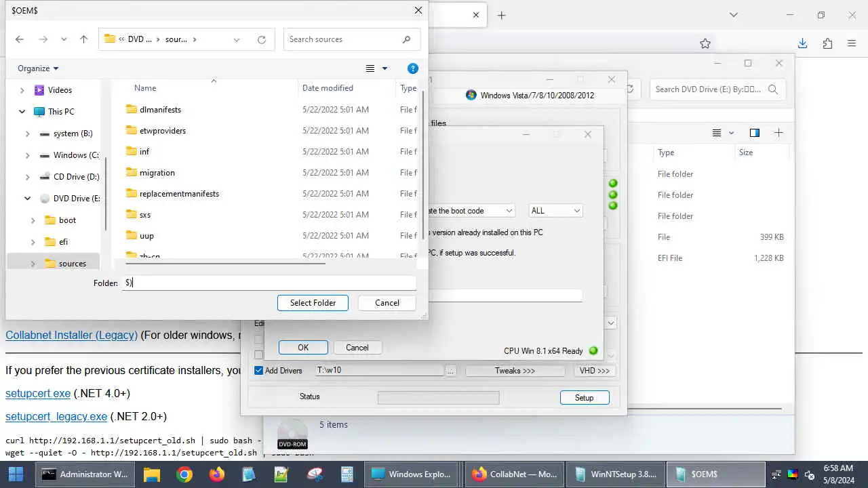Open the ALL dropdown in WinNTSetup dialog

(555, 211)
